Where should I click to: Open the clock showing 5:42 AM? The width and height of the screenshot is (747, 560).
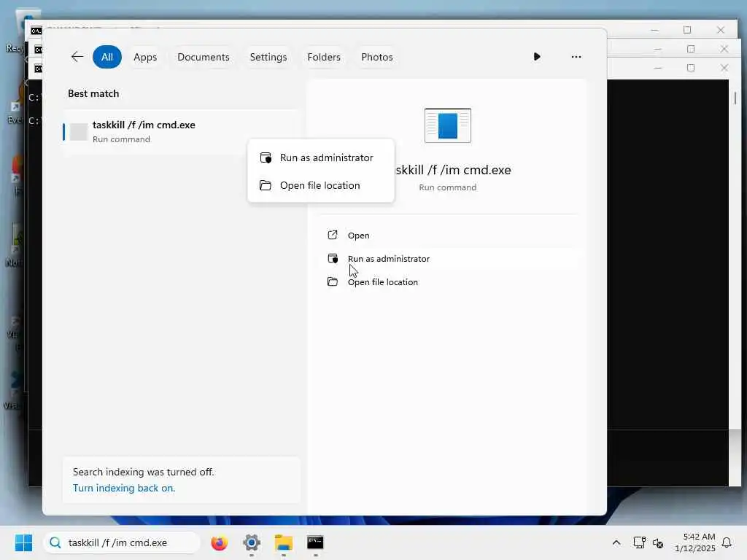pos(695,542)
